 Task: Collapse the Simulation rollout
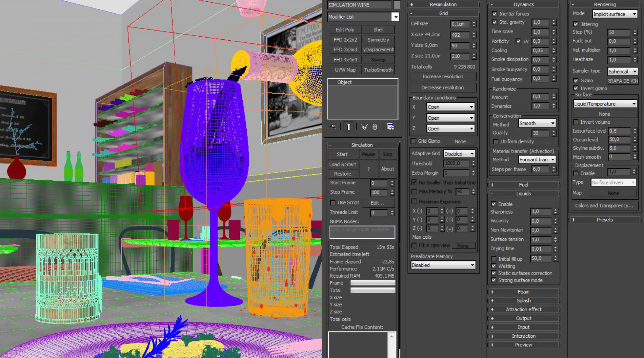coord(362,145)
